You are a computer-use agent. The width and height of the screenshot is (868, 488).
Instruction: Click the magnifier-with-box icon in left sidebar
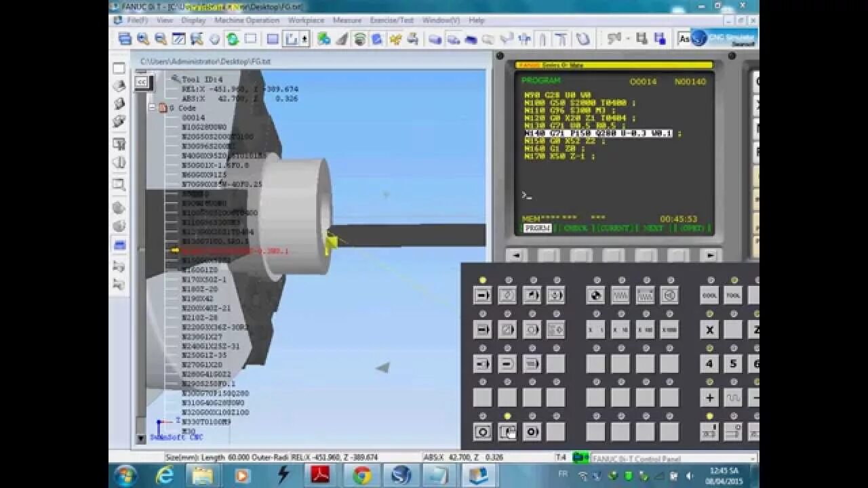click(119, 185)
